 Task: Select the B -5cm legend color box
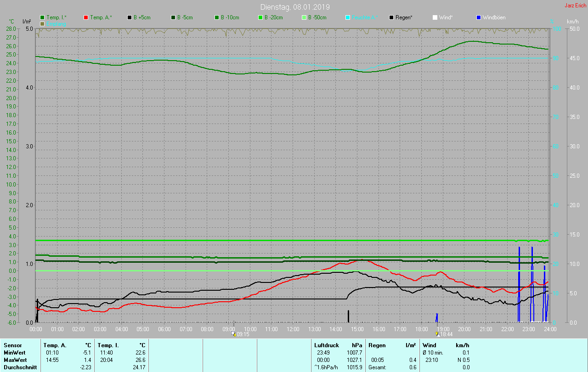pyautogui.click(x=173, y=17)
